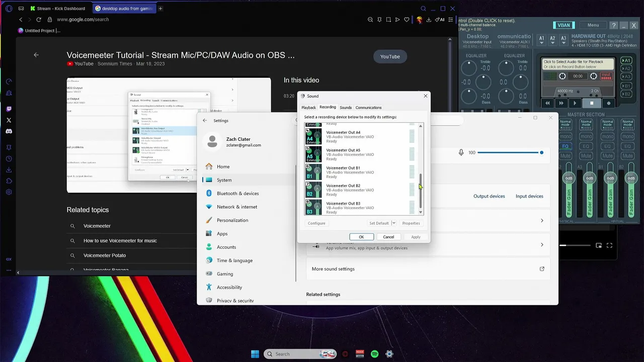The width and height of the screenshot is (644, 362).
Task: Toggle recorder routing to bus B2
Action: click(x=626, y=94)
